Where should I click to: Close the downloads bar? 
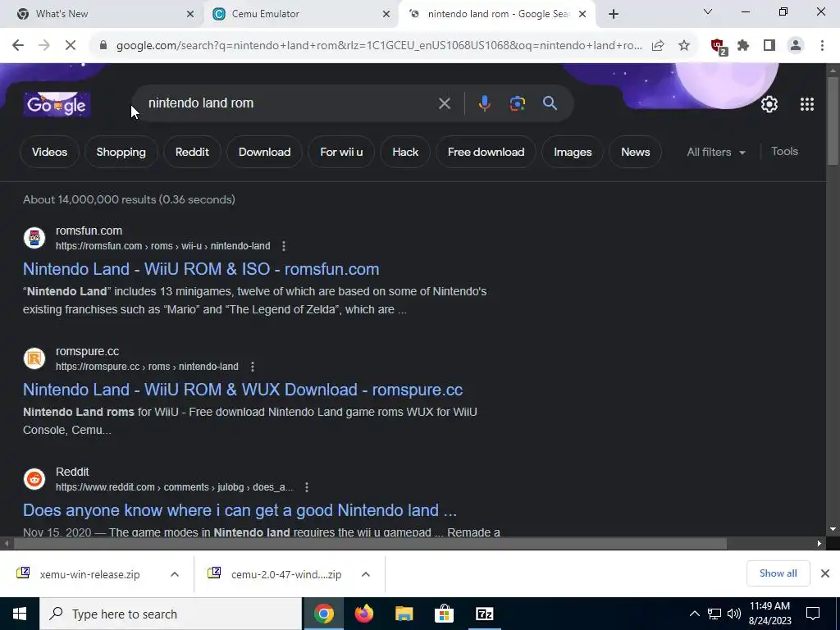[x=825, y=573]
